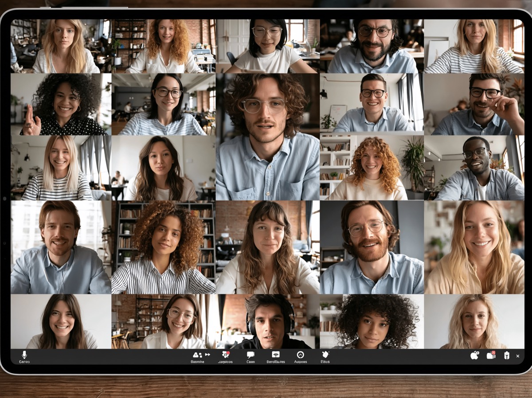Image resolution: width=532 pixels, height=398 pixels.
Task: Click the shield icon in bottom toolbar
Action: 507,355
